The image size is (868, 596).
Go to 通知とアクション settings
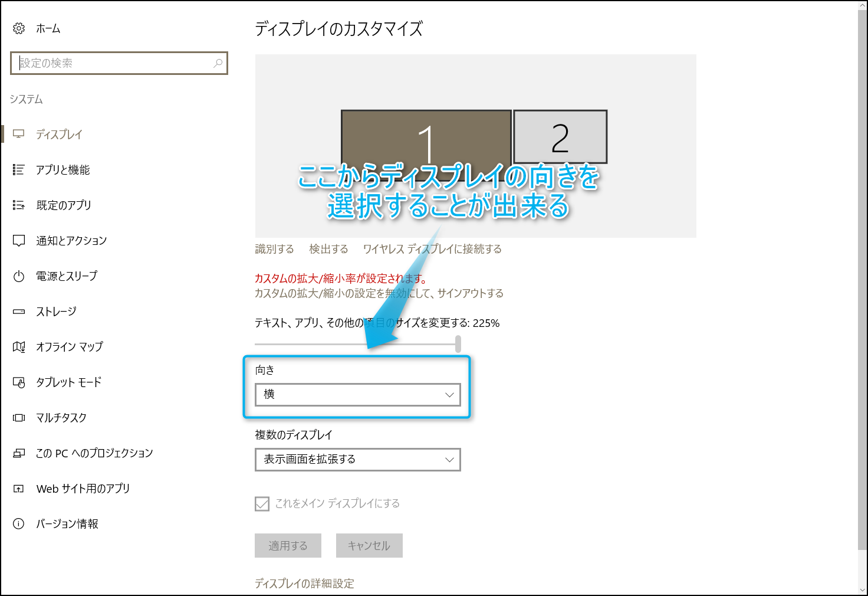(71, 241)
